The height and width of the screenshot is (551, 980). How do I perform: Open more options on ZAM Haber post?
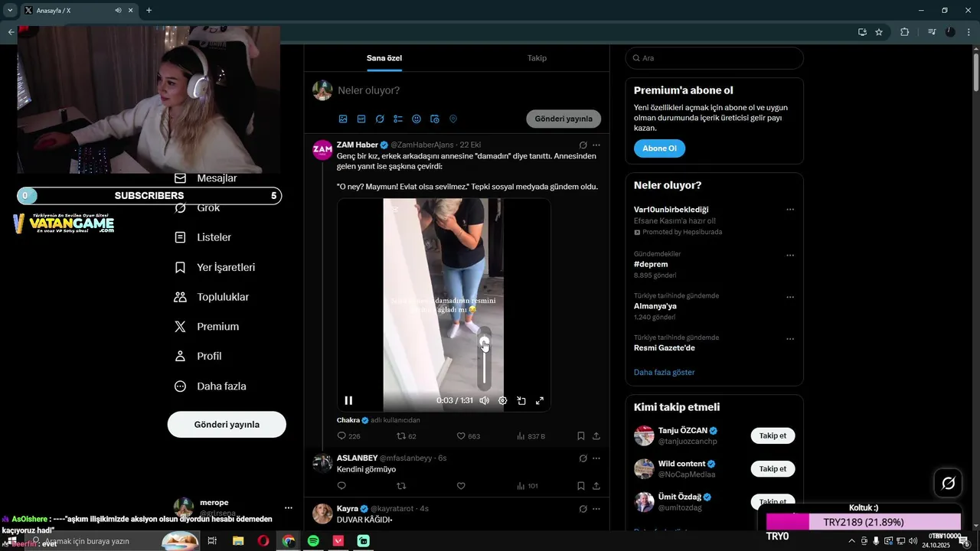coord(596,145)
